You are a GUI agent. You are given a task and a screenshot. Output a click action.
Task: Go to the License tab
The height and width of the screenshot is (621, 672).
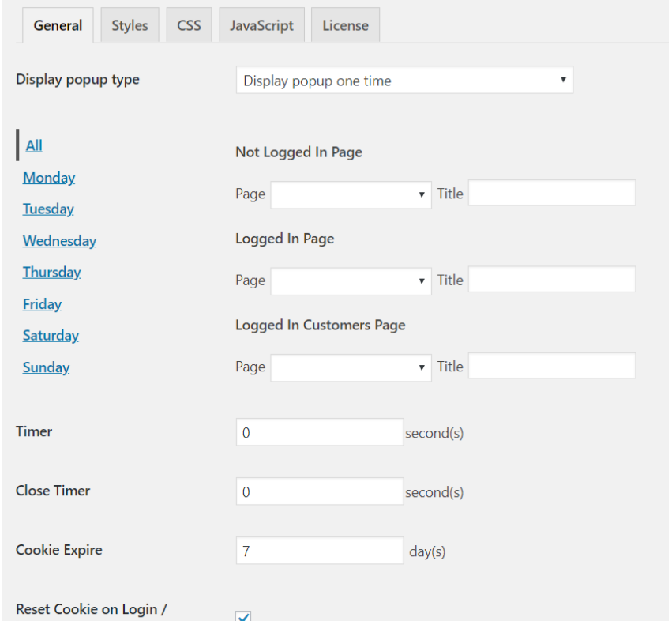point(345,25)
